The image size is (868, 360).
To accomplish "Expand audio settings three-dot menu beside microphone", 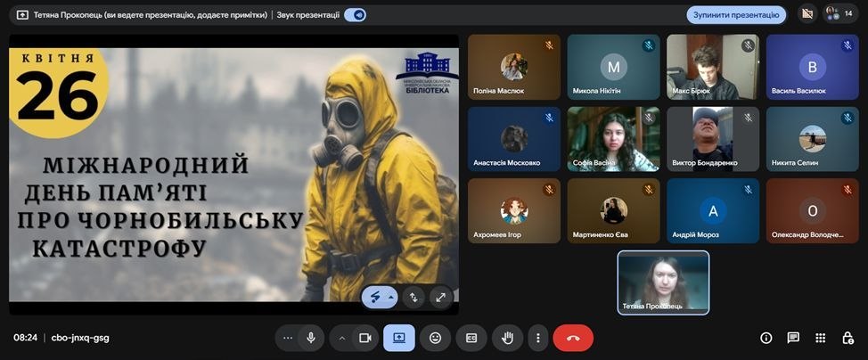I will click(x=287, y=338).
